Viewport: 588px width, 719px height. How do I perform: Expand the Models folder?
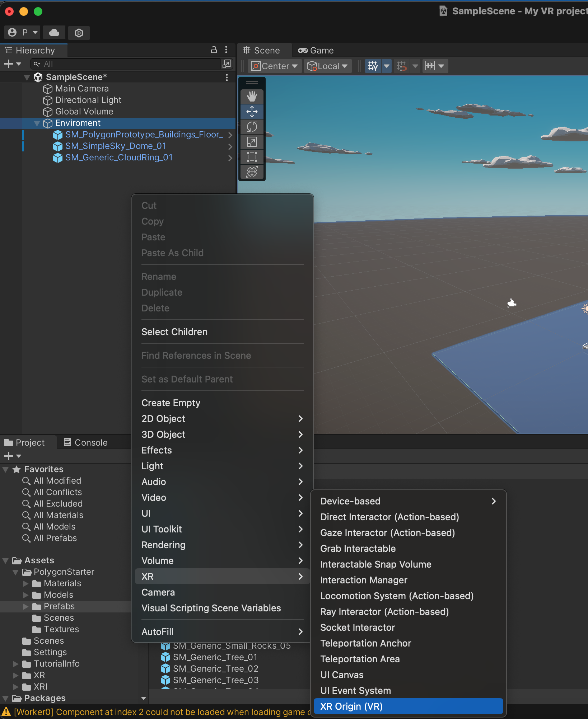pyautogui.click(x=25, y=595)
